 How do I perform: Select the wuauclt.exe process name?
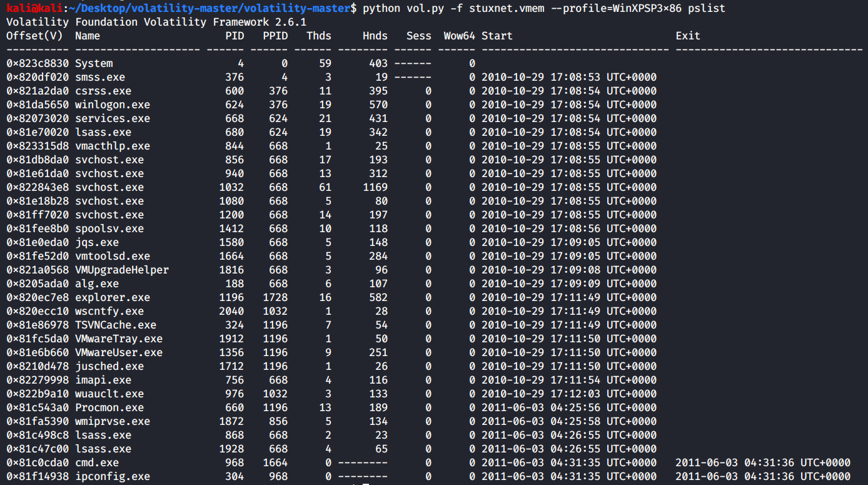coord(109,394)
